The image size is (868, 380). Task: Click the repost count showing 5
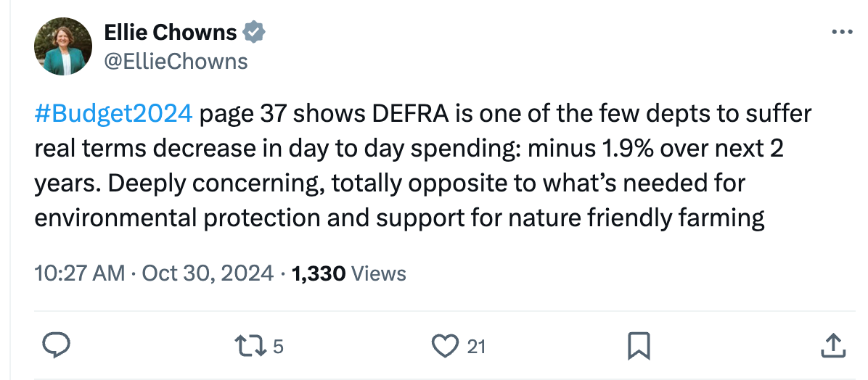278,347
